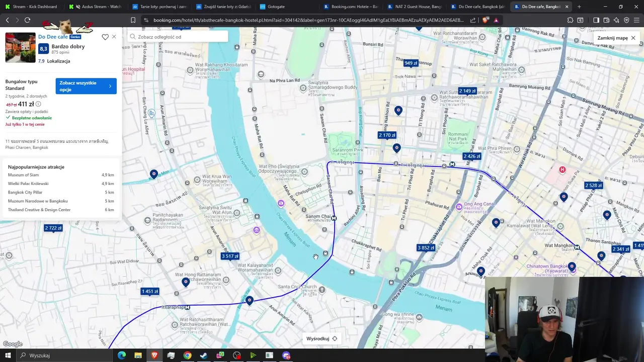Click the Wyszukaj taskbar search box

pyautogui.click(x=65, y=355)
